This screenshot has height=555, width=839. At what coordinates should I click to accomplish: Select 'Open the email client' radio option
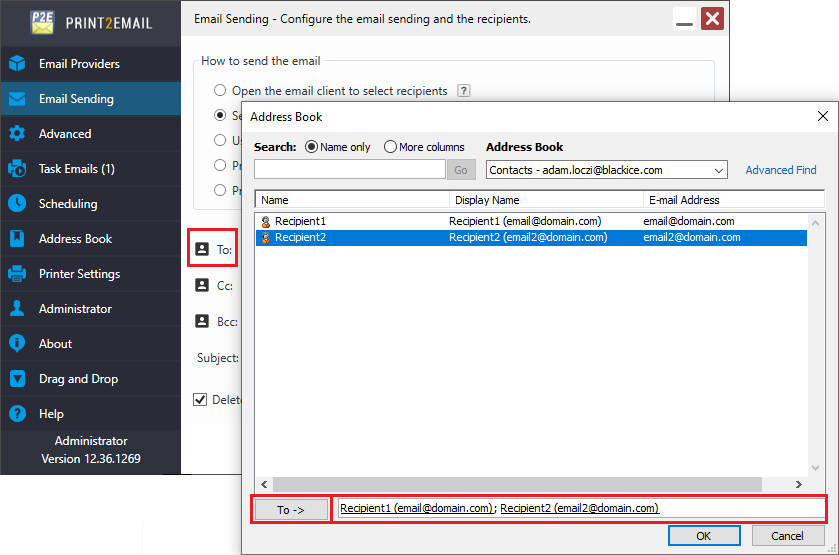point(221,91)
